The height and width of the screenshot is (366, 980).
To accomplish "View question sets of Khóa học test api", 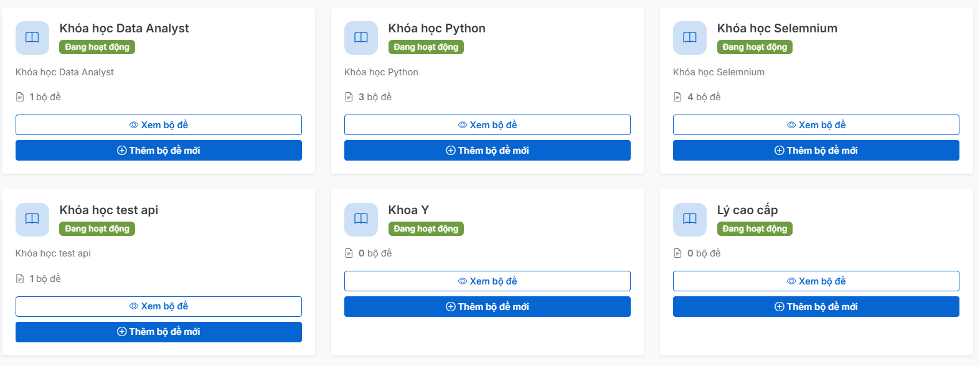I will 159,306.
